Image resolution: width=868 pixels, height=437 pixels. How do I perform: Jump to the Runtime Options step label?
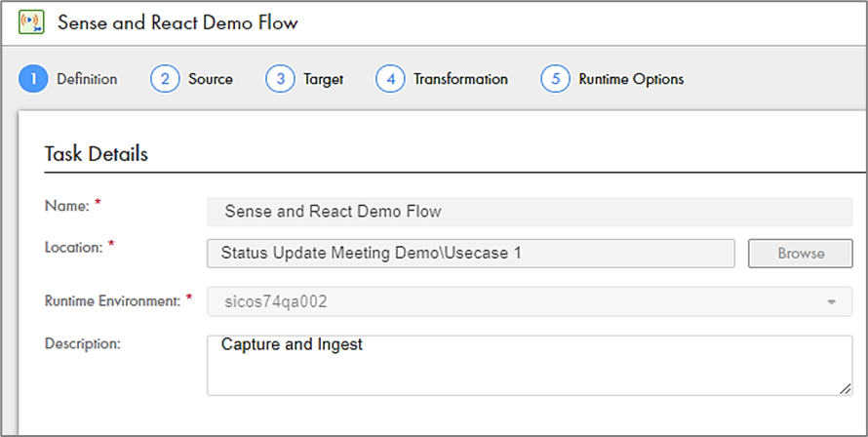coord(631,79)
